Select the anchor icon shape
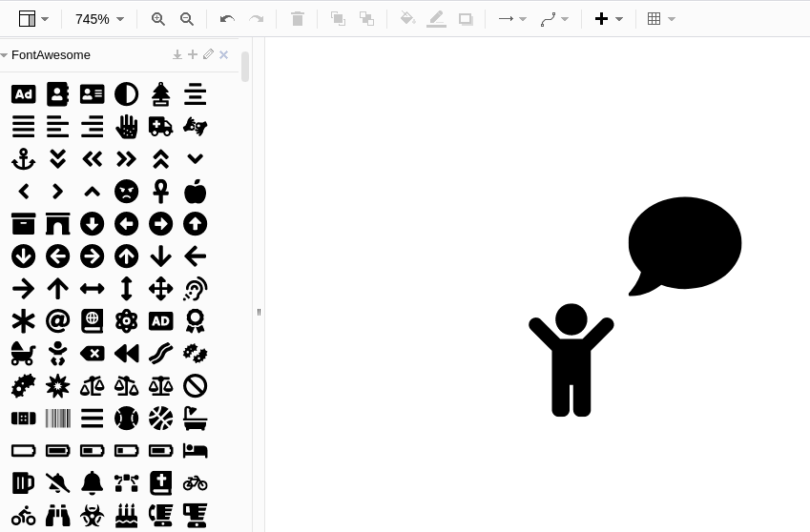The width and height of the screenshot is (810, 532). (x=23, y=159)
